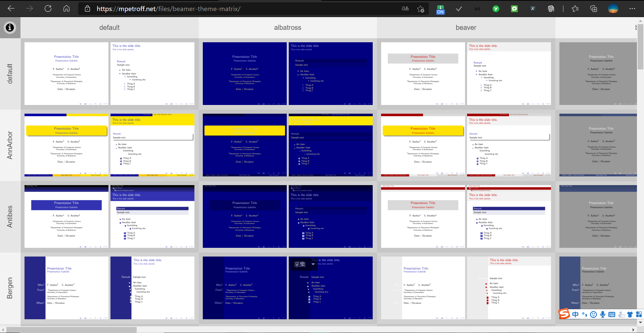
Task: Open Bergen, default color title slide thumbnail
Action: click(x=66, y=288)
